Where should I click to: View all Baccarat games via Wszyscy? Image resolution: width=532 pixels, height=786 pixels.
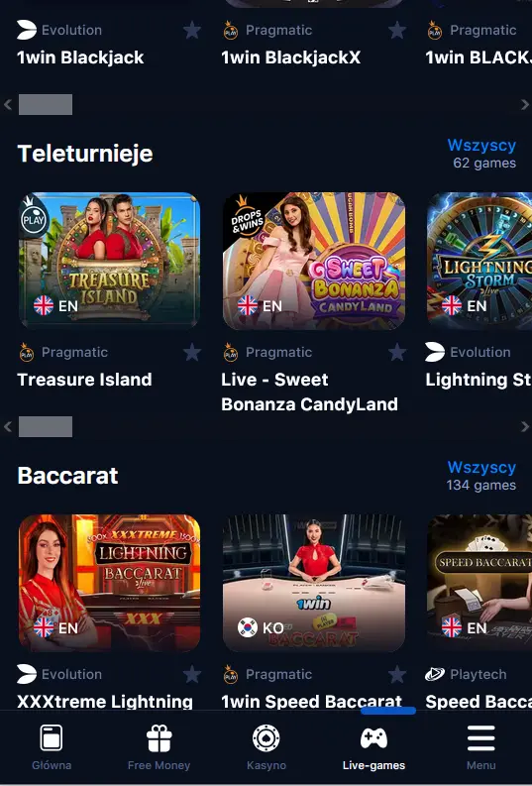(481, 467)
